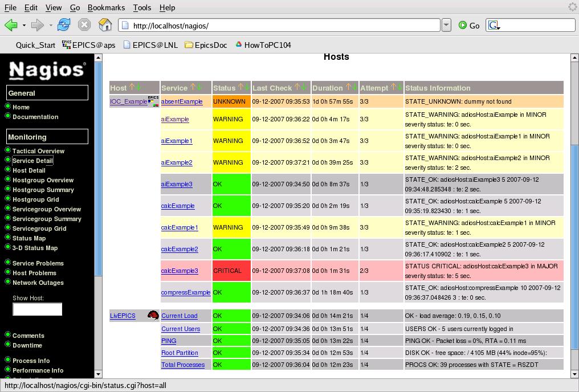Go to the browser Home icon
The height and width of the screenshot is (392, 579).
tap(105, 24)
